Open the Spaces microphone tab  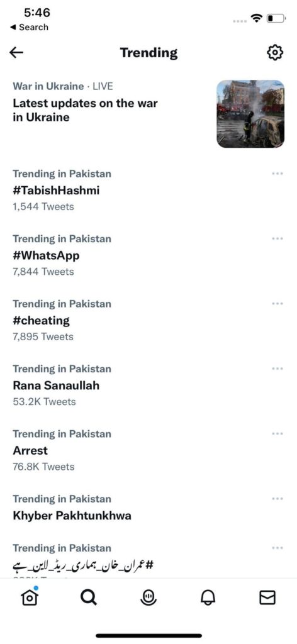coord(148,597)
